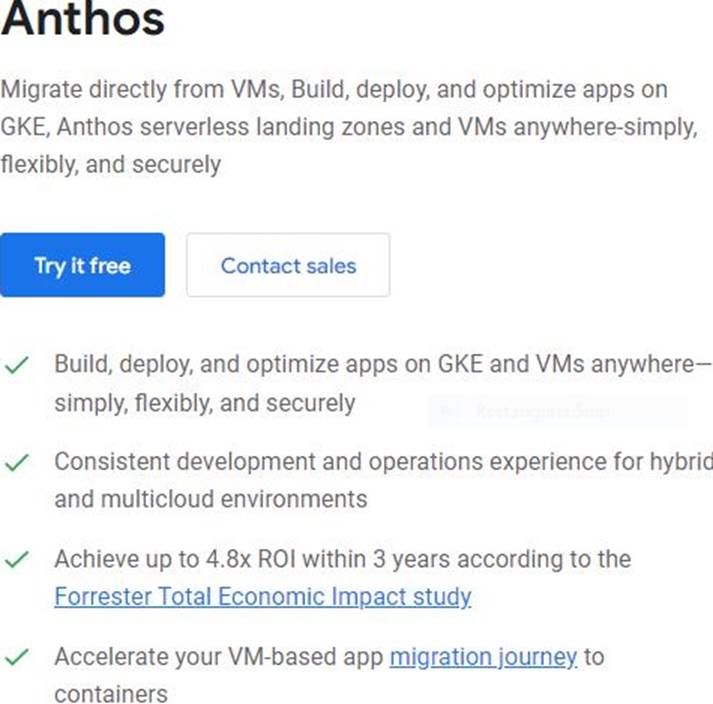Click 'Build, deploy, and optimize apps' bullet text
Viewport: 713px width, 704px height.
point(381,364)
